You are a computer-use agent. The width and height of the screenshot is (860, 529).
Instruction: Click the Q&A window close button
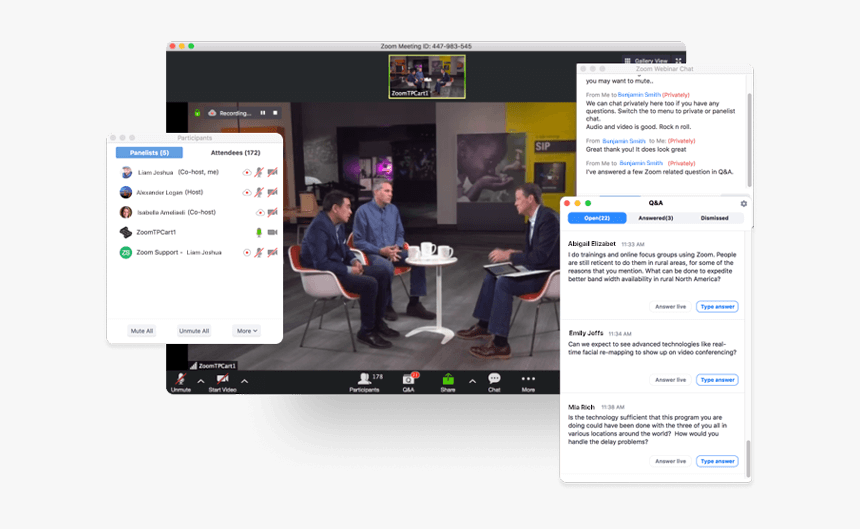pos(567,203)
